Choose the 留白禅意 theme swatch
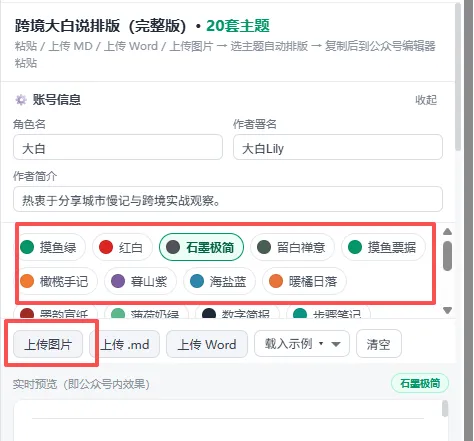Viewport: 474px width, 441px height. [292, 247]
